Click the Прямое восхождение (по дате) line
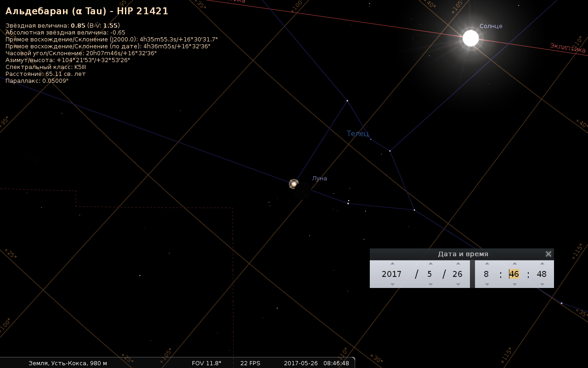The height and width of the screenshot is (368, 588). coord(108,46)
